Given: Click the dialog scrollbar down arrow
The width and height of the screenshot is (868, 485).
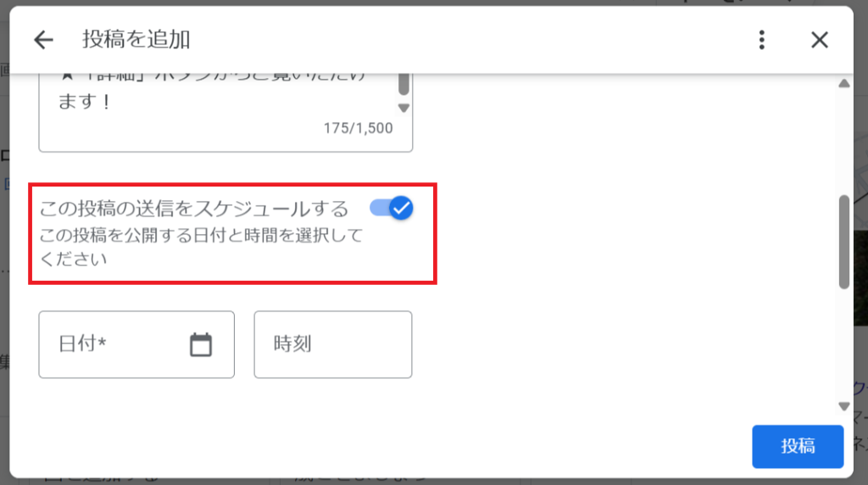Looking at the screenshot, I should 844,406.
